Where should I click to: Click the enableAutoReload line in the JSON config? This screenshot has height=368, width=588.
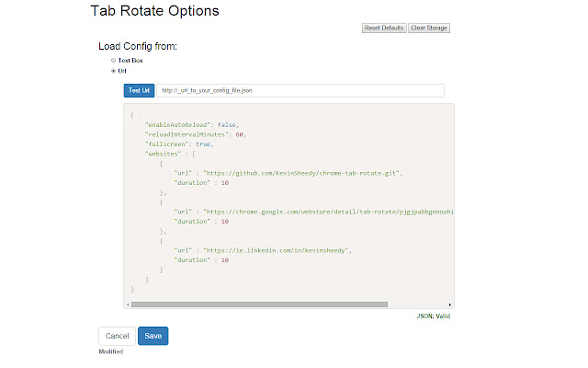pyautogui.click(x=191, y=124)
